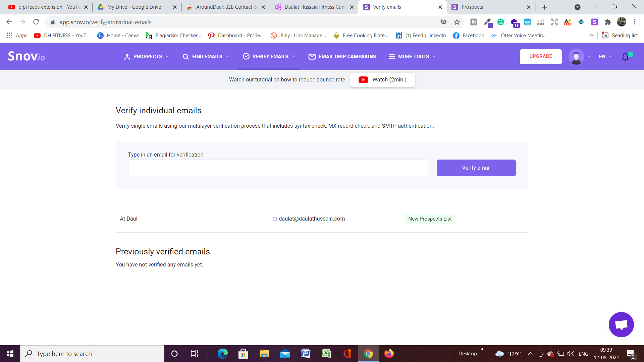Click the spinning verification status icon for daulat@daulathussain.com

click(273, 219)
